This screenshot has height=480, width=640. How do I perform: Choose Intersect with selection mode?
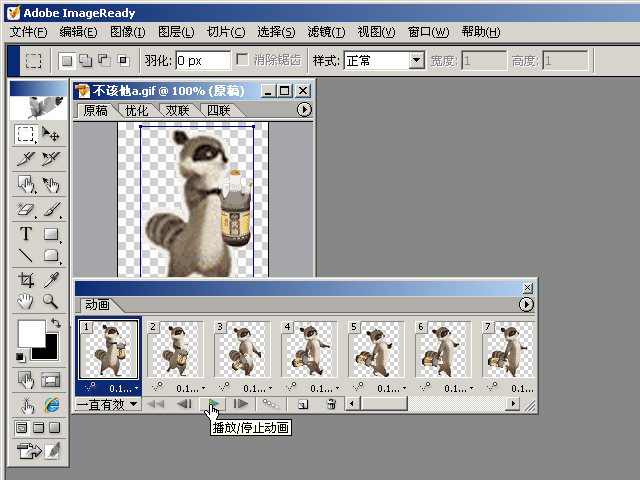pyautogui.click(x=123, y=61)
